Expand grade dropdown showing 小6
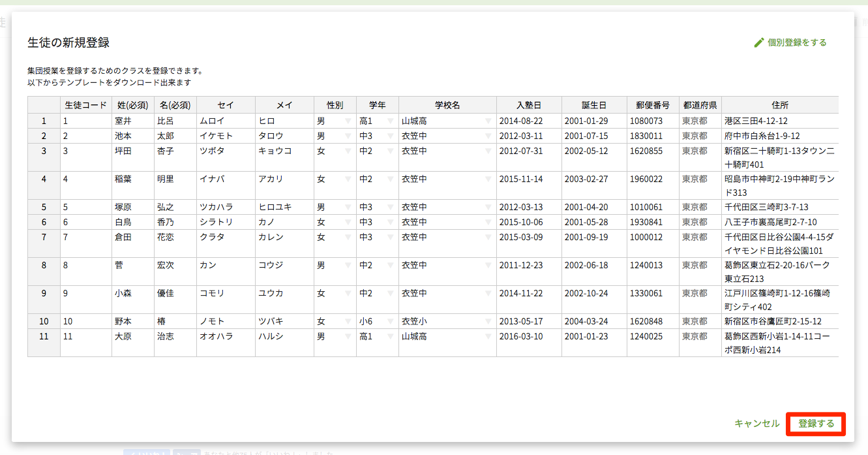 coord(390,322)
